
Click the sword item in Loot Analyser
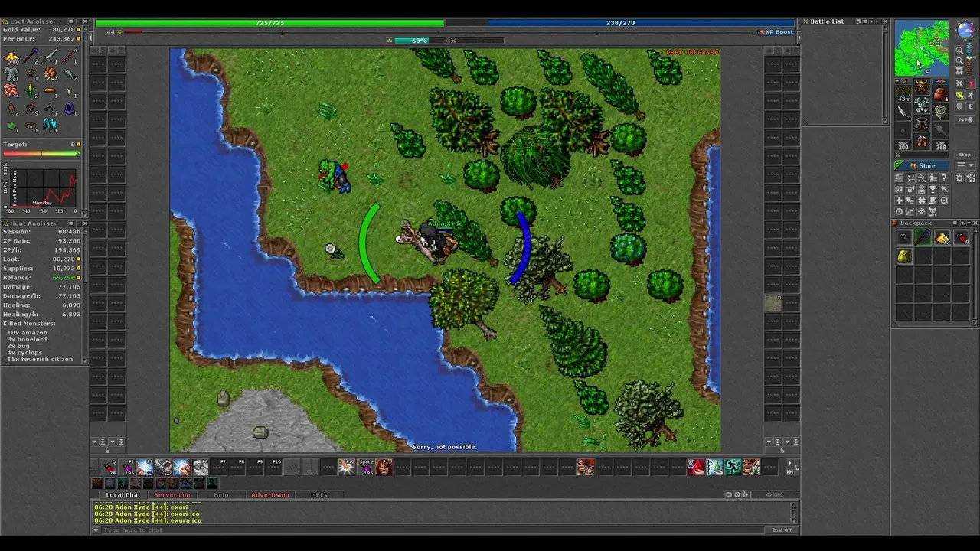click(x=51, y=55)
